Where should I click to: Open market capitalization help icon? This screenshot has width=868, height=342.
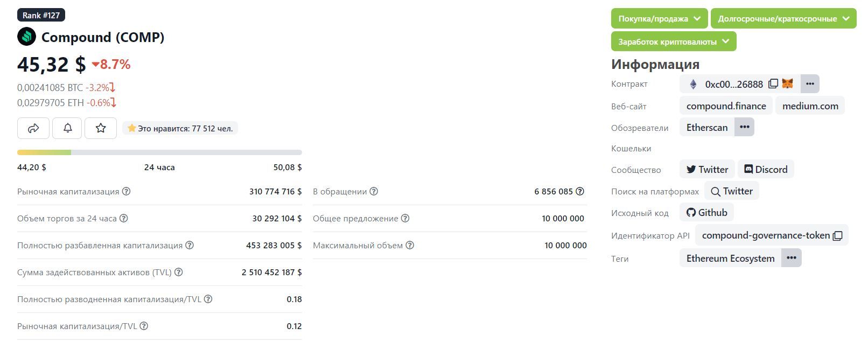127,191
